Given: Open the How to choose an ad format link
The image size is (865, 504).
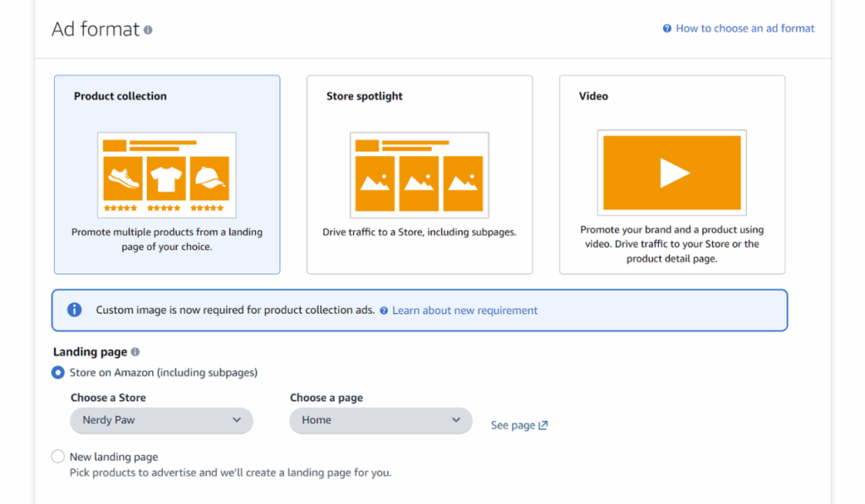Looking at the screenshot, I should point(744,29).
